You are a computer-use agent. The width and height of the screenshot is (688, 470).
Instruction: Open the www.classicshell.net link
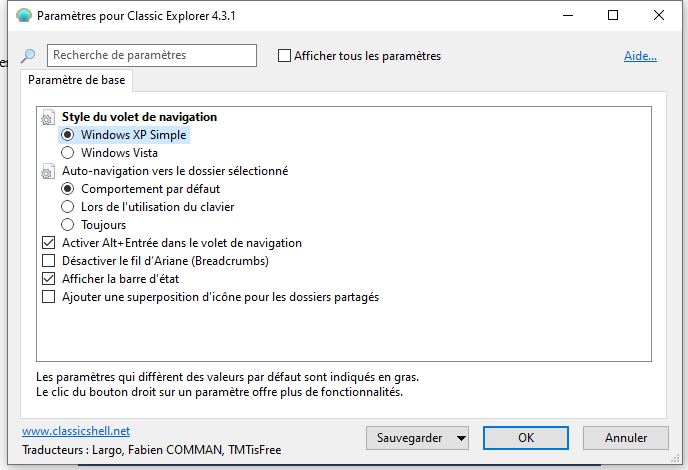76,431
